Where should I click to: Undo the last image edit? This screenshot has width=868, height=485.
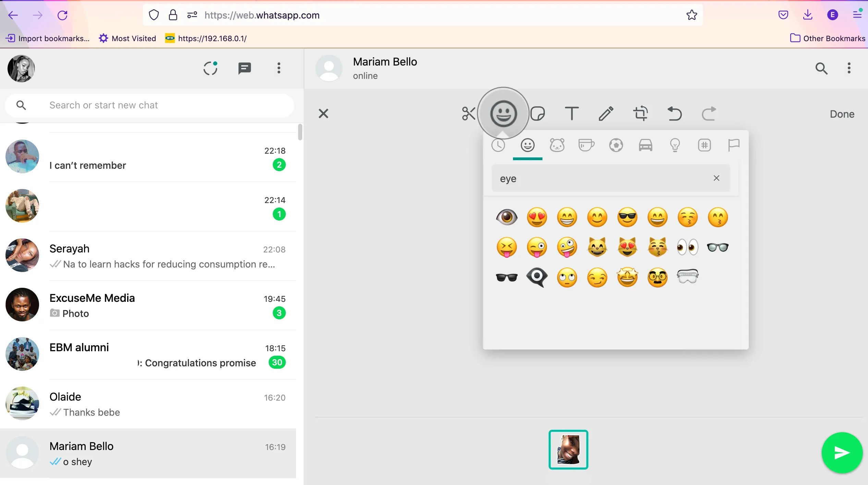point(674,114)
